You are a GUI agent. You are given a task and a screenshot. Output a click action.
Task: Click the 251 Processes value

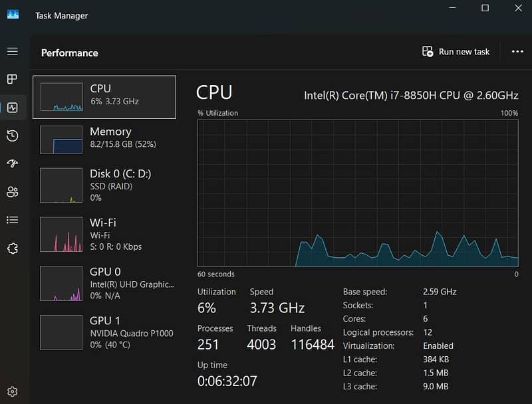[x=208, y=345]
